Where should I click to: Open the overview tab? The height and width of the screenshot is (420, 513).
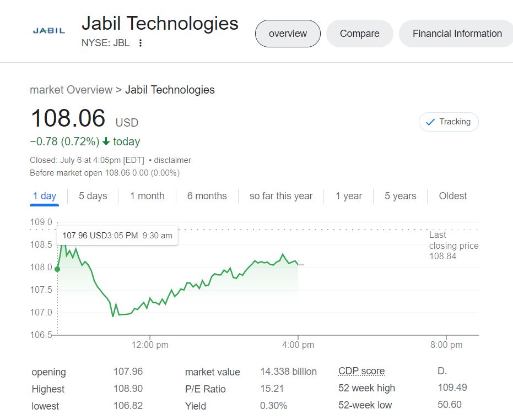[288, 34]
